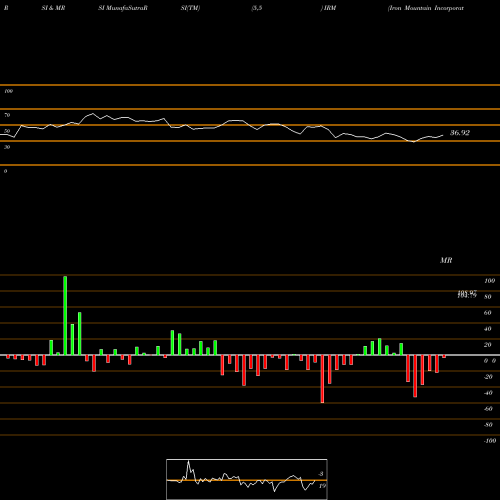
Task: Click the MR axis label -100
Action: point(490,441)
